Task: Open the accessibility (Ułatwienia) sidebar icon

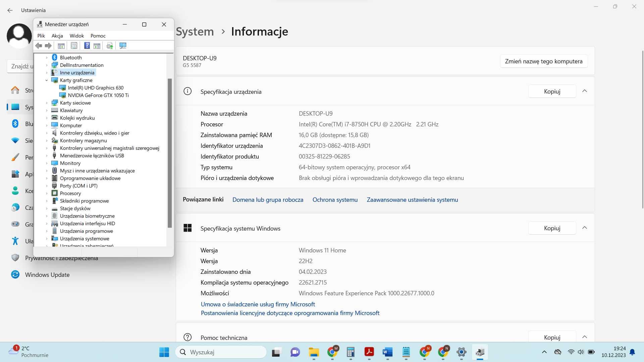Action: [15, 241]
